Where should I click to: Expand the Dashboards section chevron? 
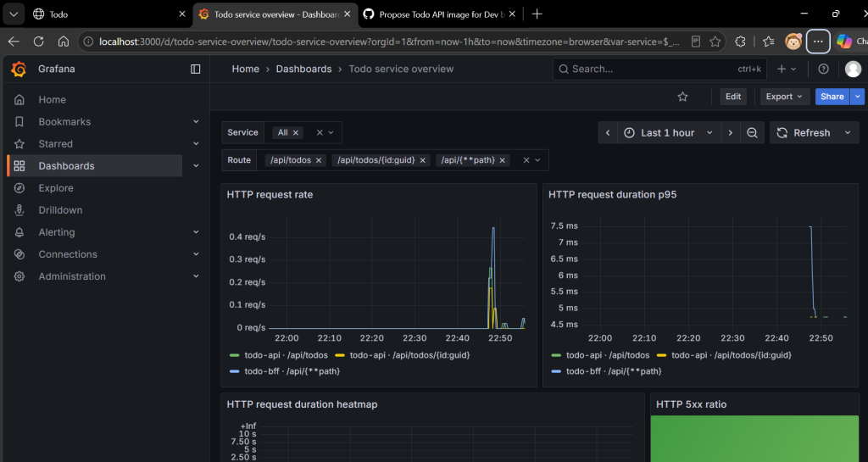(196, 166)
